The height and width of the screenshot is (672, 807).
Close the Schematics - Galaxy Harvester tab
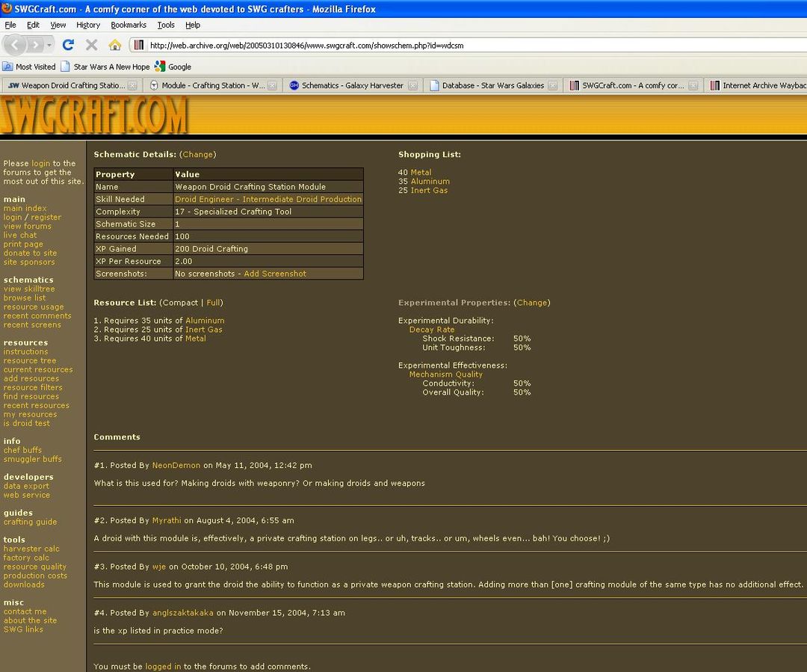tap(413, 85)
